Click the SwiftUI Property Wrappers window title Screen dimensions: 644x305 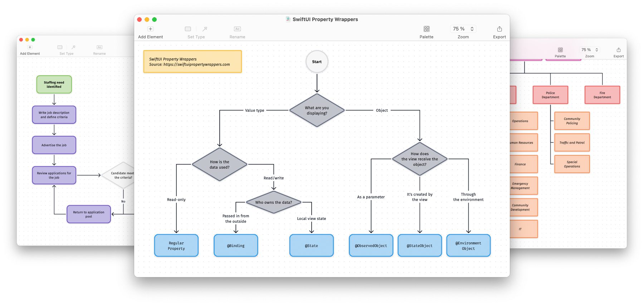point(325,19)
